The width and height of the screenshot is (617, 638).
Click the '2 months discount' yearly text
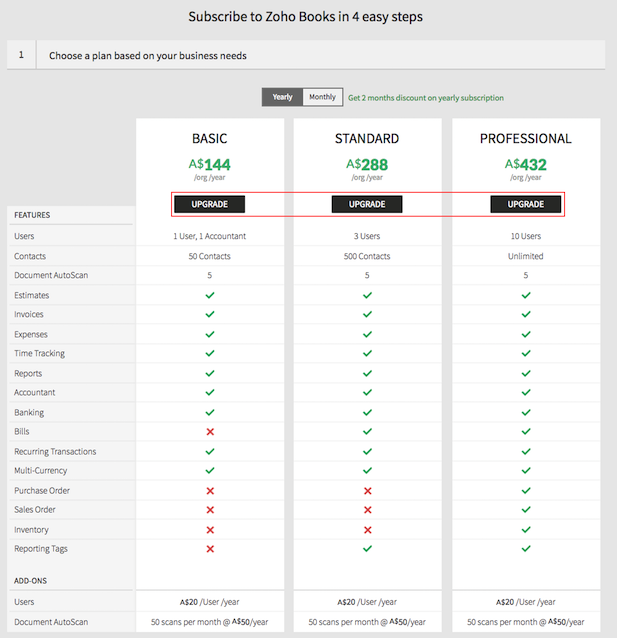tap(426, 98)
